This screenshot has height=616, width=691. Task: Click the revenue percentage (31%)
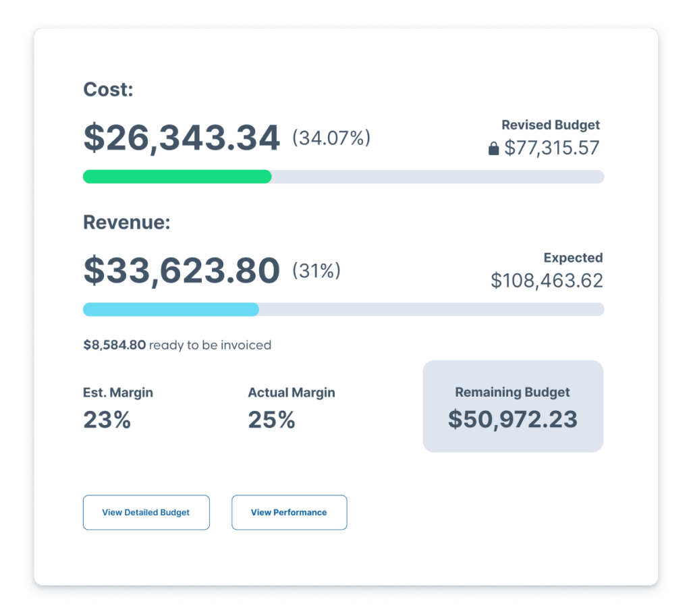pyautogui.click(x=316, y=271)
